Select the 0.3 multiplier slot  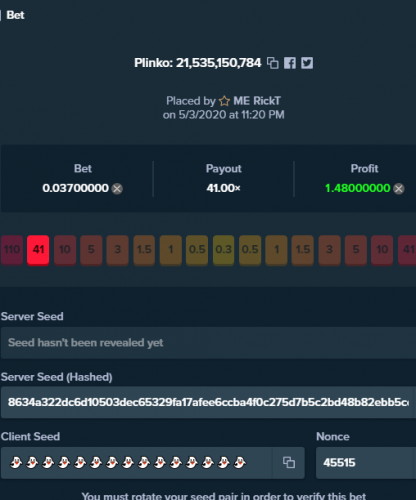coord(223,250)
